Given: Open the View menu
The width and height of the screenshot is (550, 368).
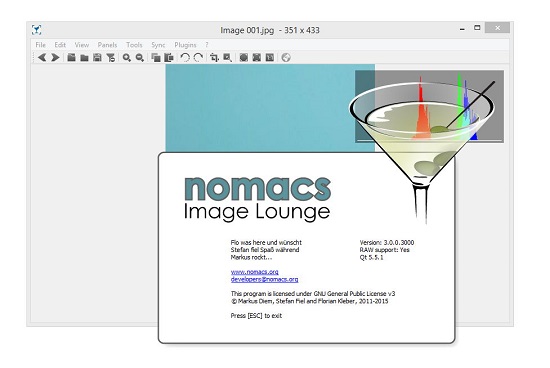Looking at the screenshot, I should [x=82, y=45].
